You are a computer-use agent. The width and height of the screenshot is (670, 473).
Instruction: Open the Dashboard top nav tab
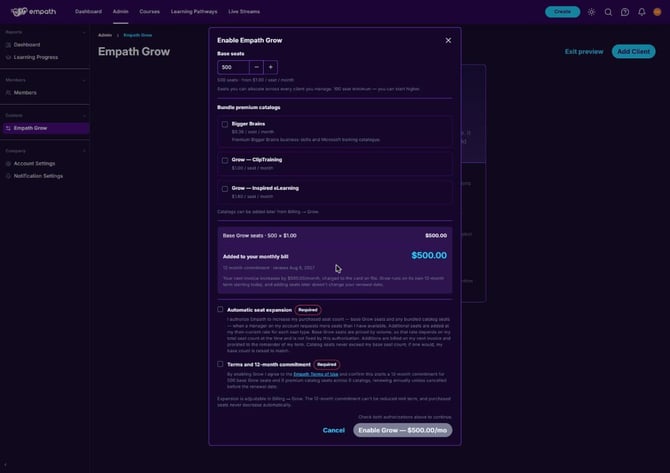tap(88, 12)
